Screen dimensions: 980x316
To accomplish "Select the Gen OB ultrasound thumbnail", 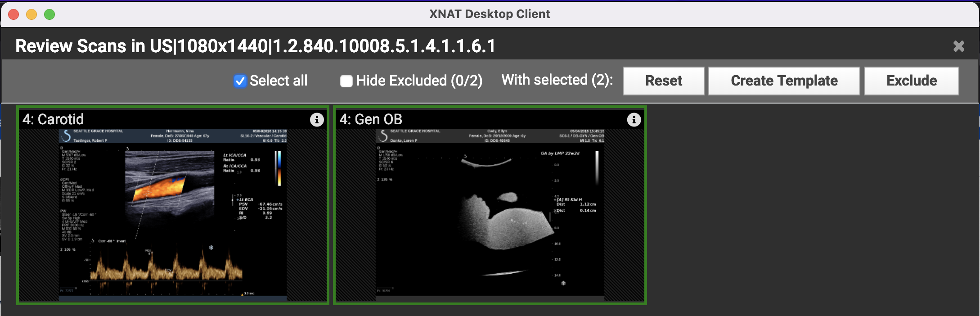I will click(x=490, y=212).
